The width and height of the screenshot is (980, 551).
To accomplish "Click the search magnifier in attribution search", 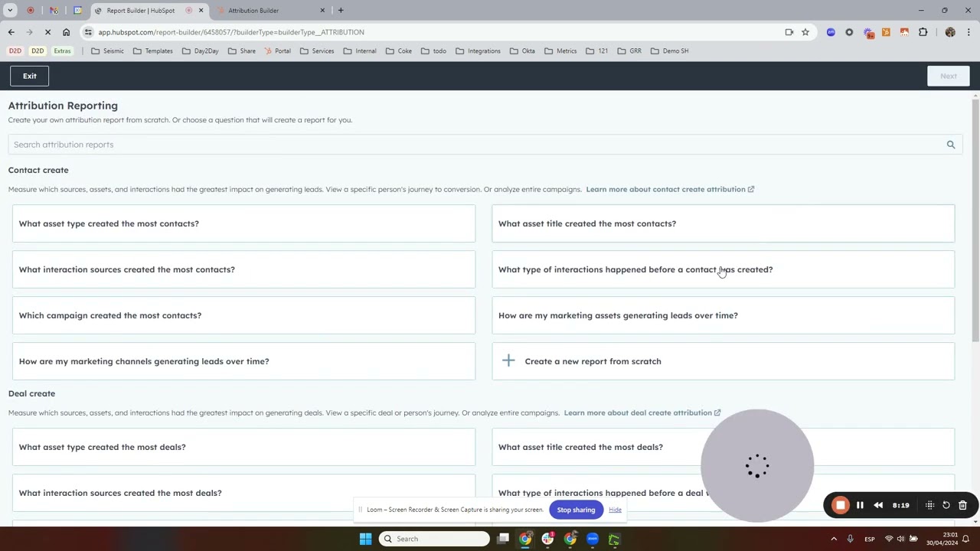I will point(951,145).
